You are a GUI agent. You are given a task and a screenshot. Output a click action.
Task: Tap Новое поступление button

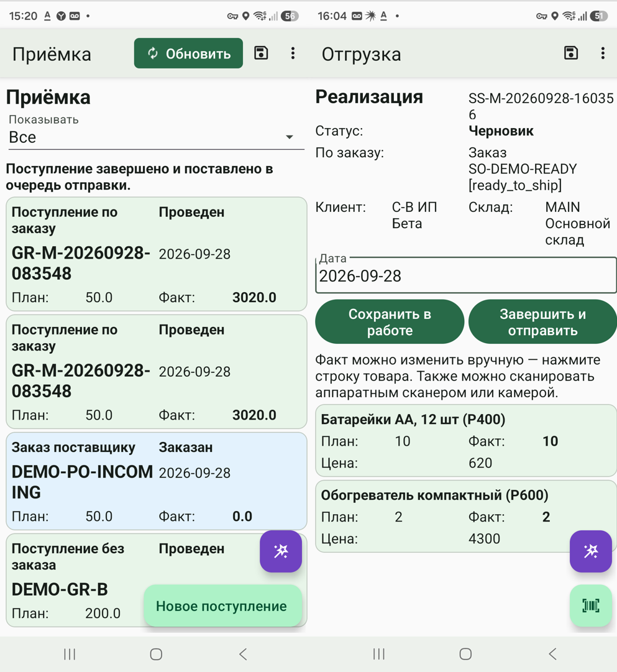[223, 606]
